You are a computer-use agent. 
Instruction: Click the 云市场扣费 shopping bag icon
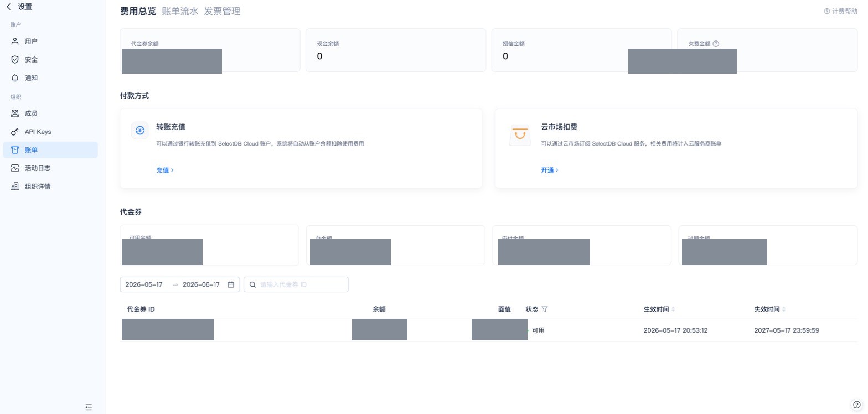click(519, 135)
